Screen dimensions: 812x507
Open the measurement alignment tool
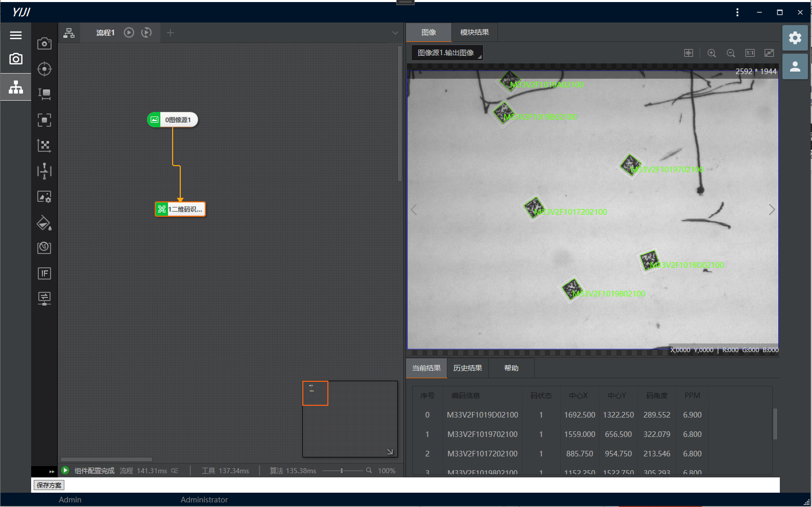44,171
